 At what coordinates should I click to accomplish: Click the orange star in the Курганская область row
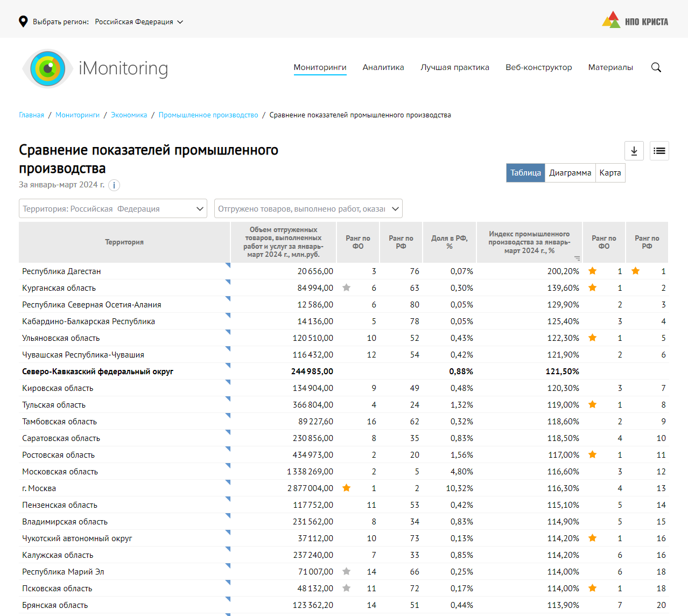coord(593,288)
